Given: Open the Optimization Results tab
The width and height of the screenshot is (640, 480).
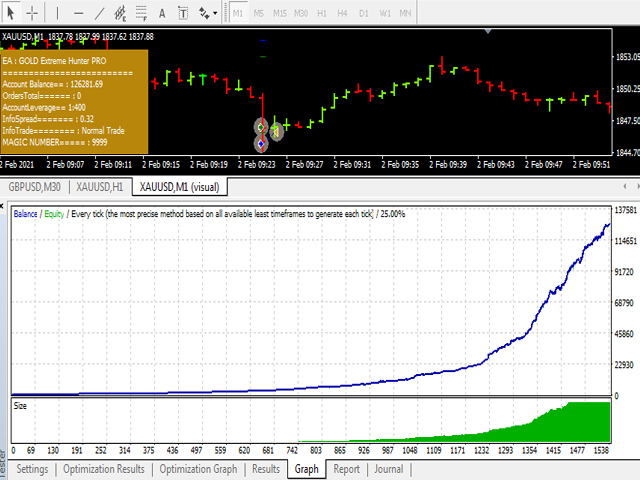Looking at the screenshot, I should point(104,469).
